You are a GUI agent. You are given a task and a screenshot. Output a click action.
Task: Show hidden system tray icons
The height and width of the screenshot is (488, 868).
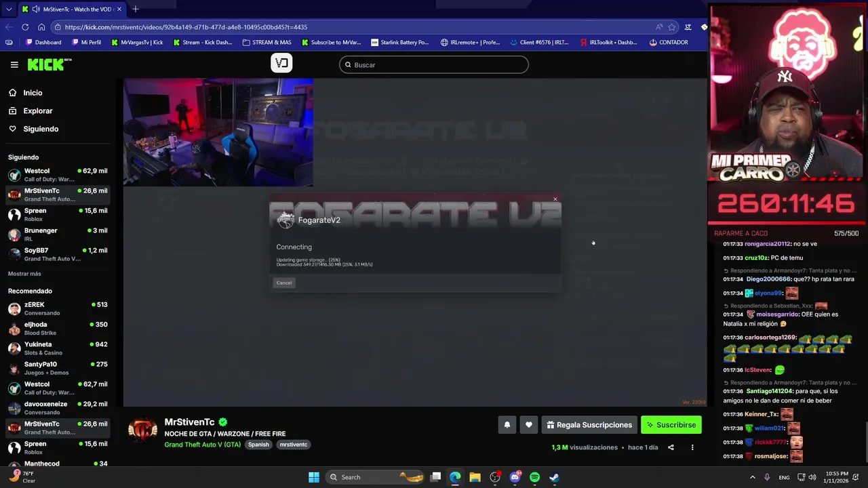752,477
